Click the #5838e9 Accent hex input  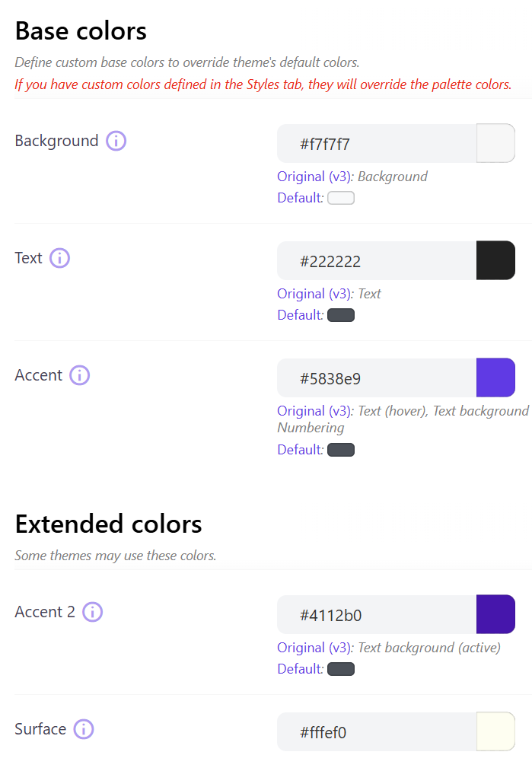coord(377,378)
